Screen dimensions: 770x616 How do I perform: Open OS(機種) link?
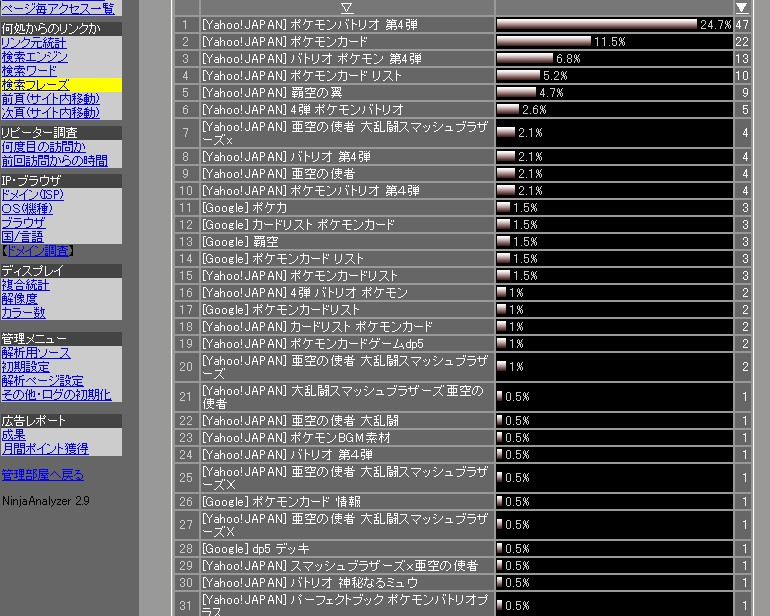[27, 209]
